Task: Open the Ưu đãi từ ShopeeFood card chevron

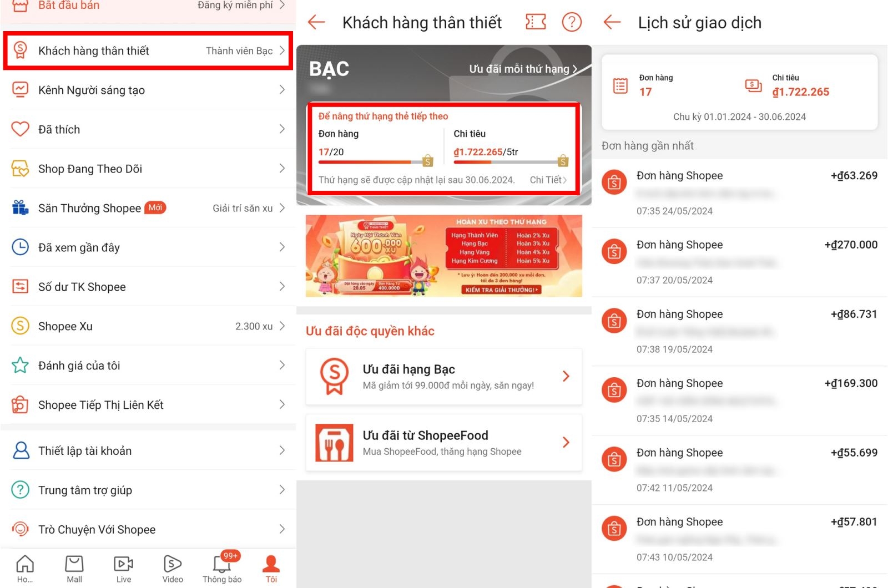Action: tap(566, 442)
